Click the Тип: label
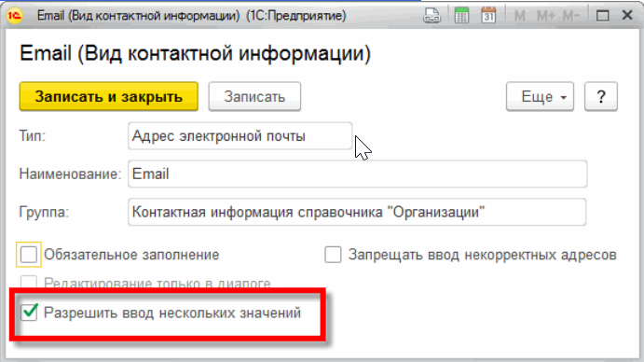Image resolution: width=644 pixels, height=362 pixels. tap(33, 136)
